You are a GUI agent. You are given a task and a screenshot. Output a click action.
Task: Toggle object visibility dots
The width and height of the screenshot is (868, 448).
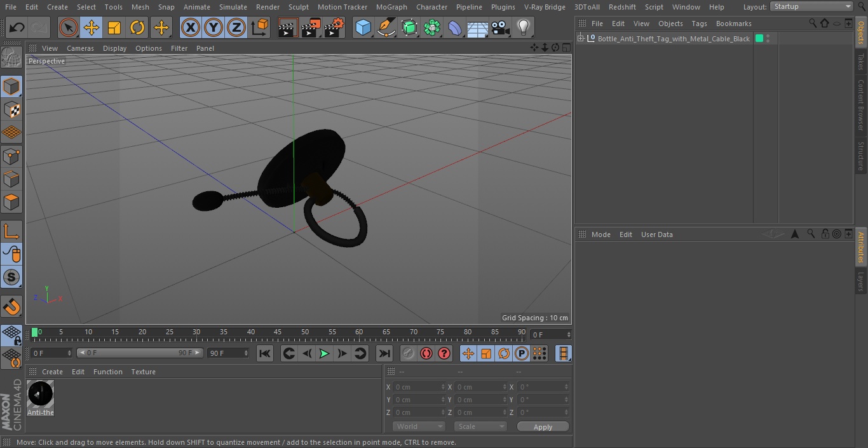point(768,39)
